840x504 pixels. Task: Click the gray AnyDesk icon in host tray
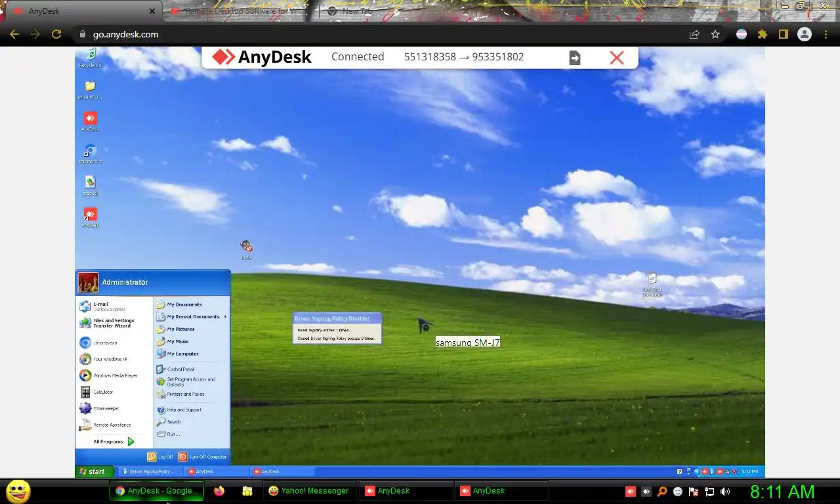pos(646,491)
